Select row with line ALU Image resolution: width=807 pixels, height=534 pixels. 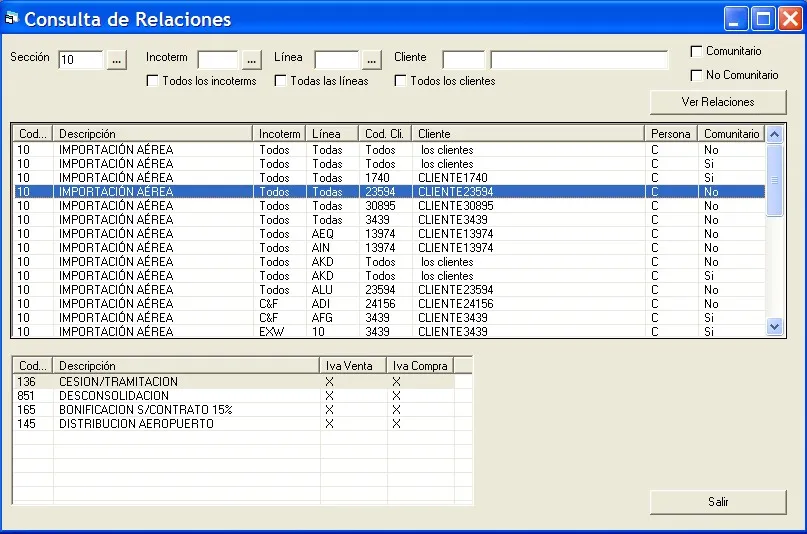389,290
